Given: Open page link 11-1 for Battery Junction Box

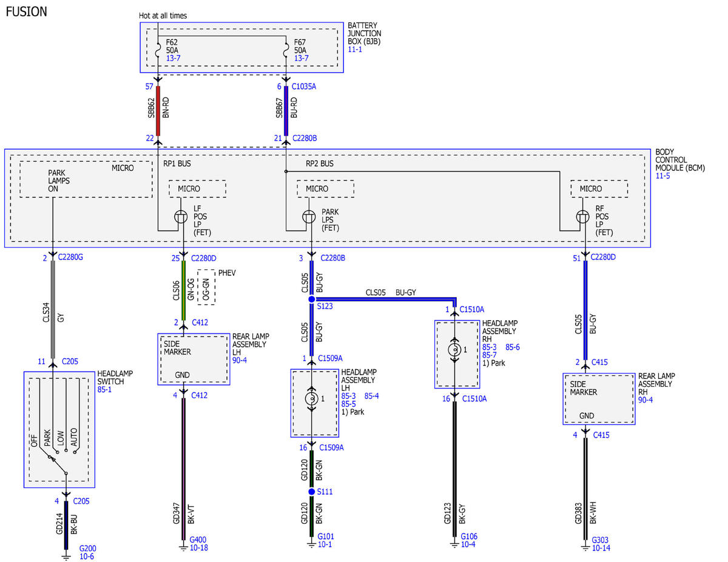Looking at the screenshot, I should tap(356, 49).
